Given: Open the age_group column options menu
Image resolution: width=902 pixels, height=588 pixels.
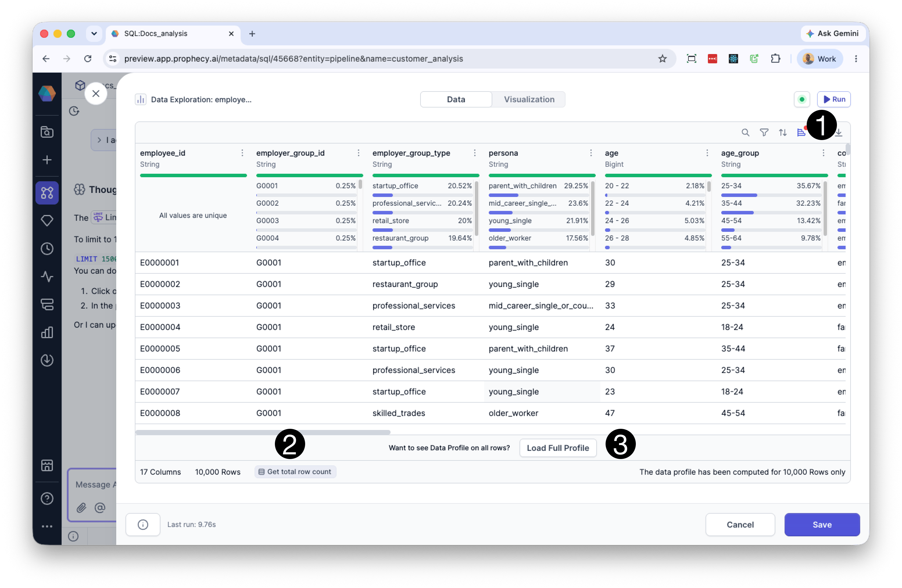Looking at the screenshot, I should pos(823,153).
